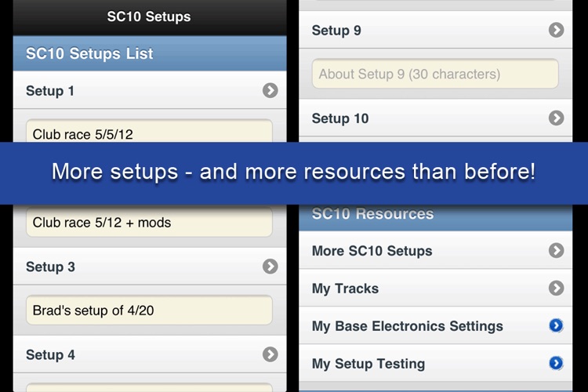Screen dimensions: 588x392
Task: Tap the Setup 9 chevron icon
Action: [x=557, y=31]
